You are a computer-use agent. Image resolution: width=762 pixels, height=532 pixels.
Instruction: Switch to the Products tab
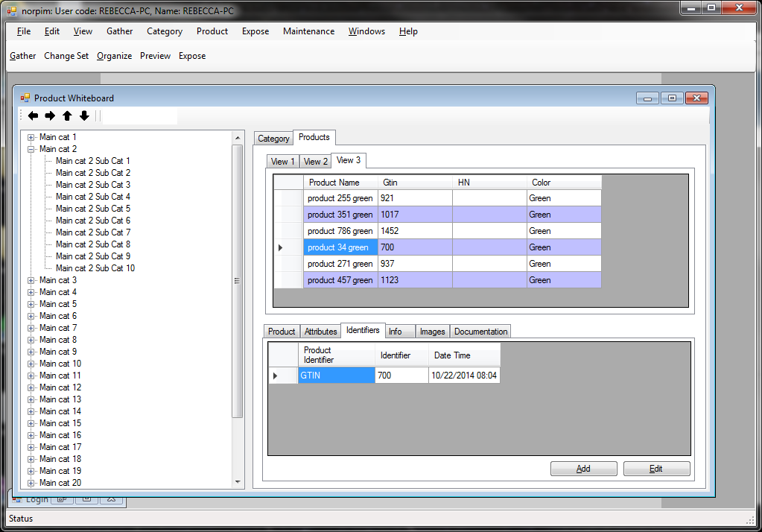click(314, 137)
